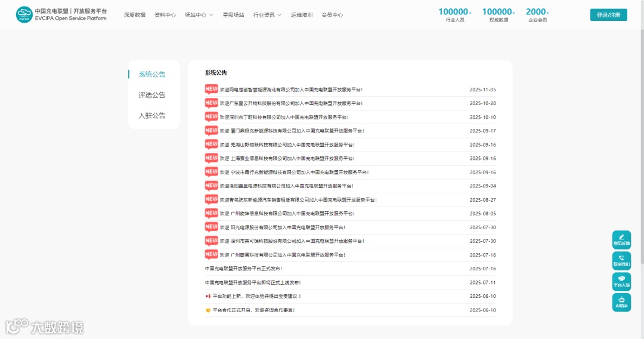The width and height of the screenshot is (644, 339).
Task: Open the 深度数据 menu item
Action: coord(135,15)
